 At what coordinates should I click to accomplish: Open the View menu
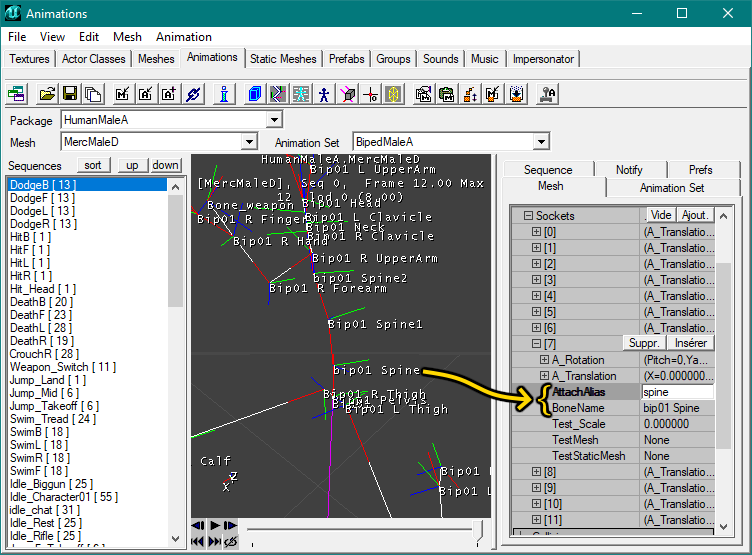[x=52, y=37]
